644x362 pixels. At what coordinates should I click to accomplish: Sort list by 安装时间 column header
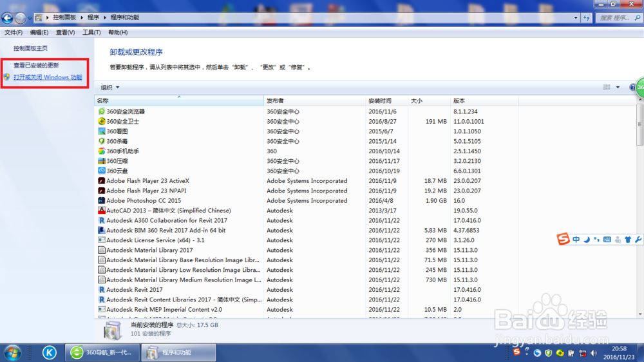coord(386,100)
